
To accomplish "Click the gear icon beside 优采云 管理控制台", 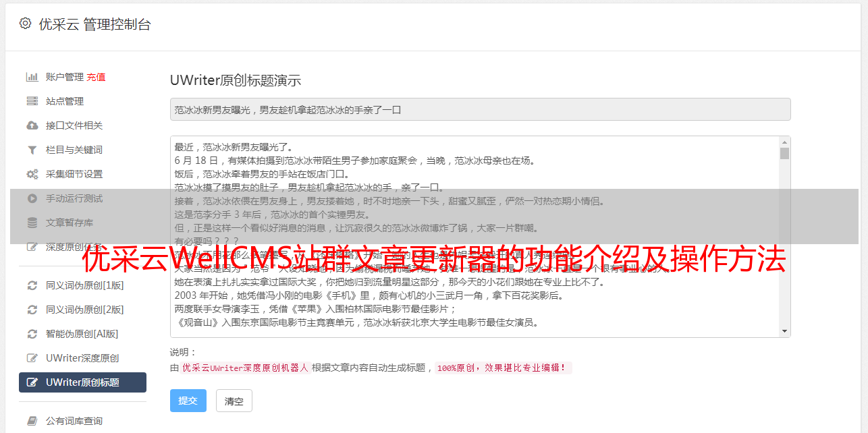I will tap(25, 24).
